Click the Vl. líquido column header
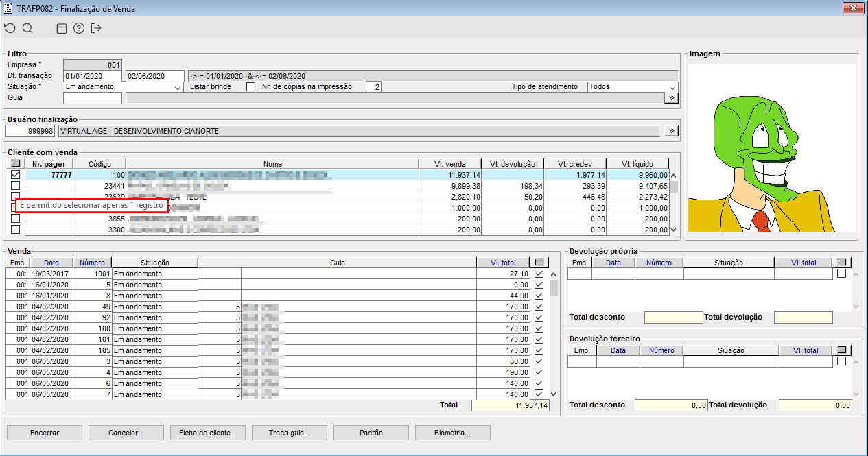The image size is (868, 456). pos(637,164)
